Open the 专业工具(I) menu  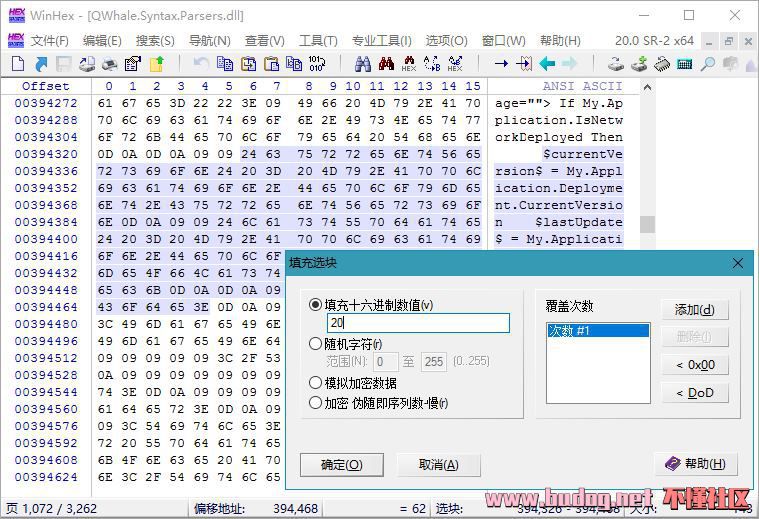tap(381, 41)
